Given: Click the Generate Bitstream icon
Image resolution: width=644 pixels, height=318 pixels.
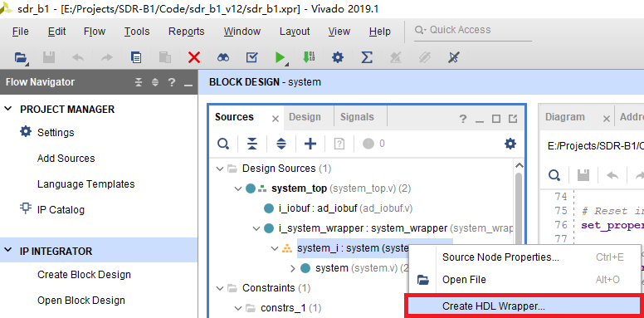Looking at the screenshot, I should pos(309,57).
